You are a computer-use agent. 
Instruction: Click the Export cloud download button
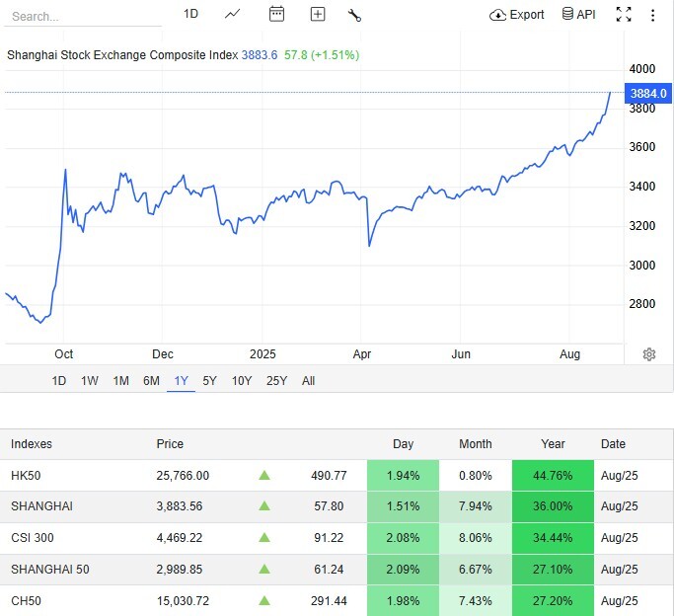pyautogui.click(x=517, y=15)
